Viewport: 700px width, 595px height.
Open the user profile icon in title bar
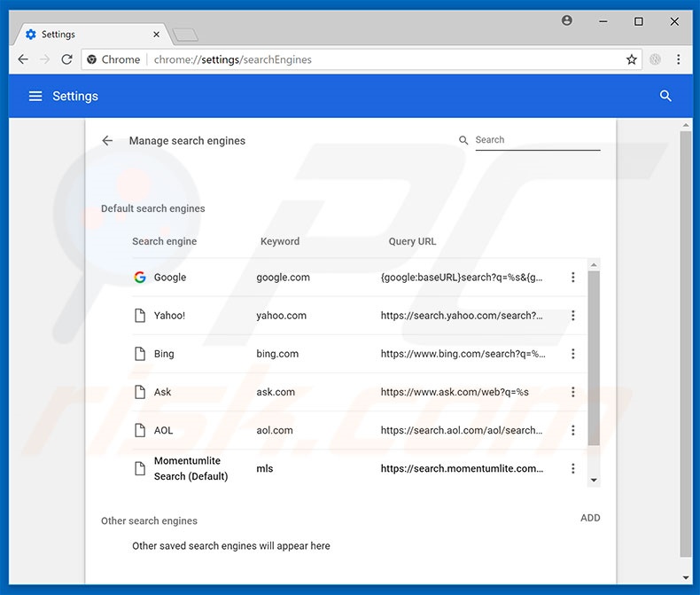coord(567,20)
